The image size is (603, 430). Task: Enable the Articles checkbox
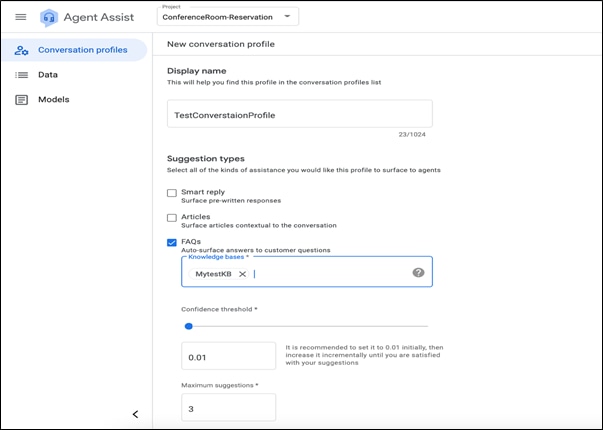pyautogui.click(x=172, y=218)
